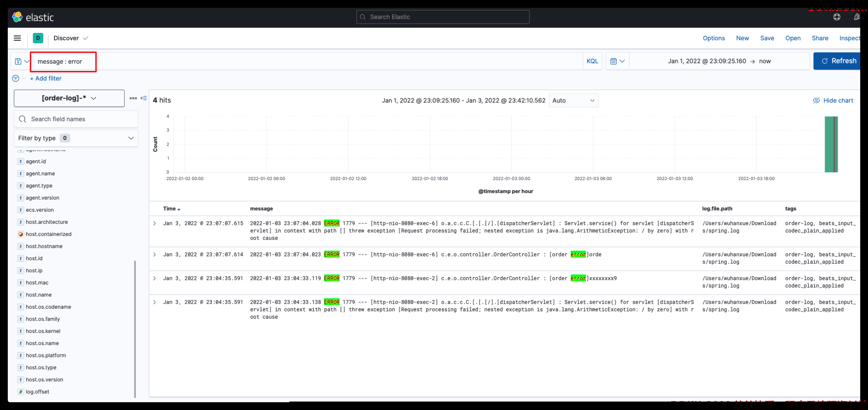
Task: Open the Save menu item
Action: click(x=767, y=38)
